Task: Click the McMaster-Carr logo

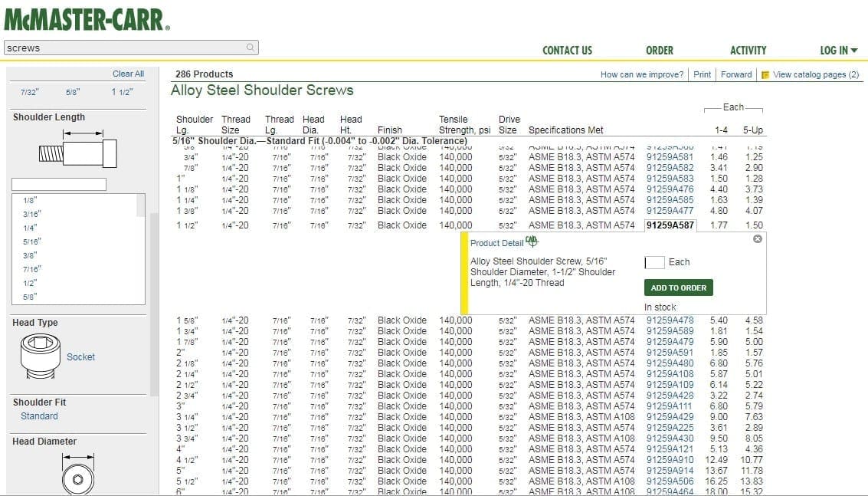Action: coord(87,19)
